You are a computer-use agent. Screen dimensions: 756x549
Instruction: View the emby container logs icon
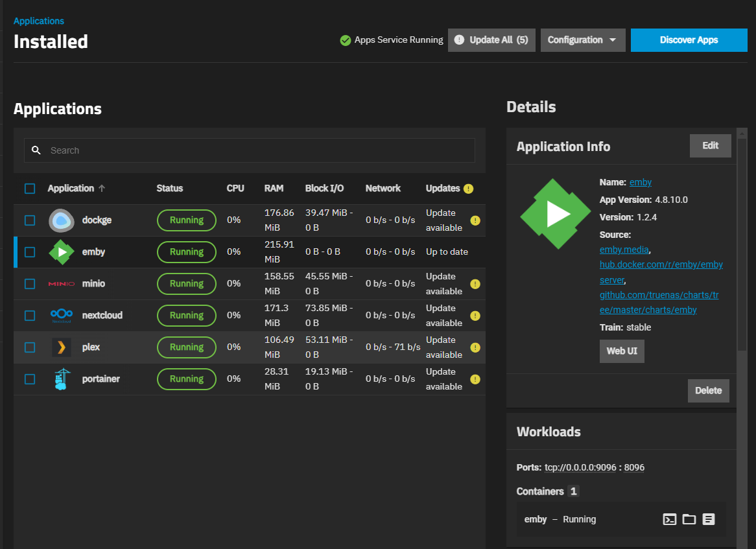pyautogui.click(x=708, y=519)
